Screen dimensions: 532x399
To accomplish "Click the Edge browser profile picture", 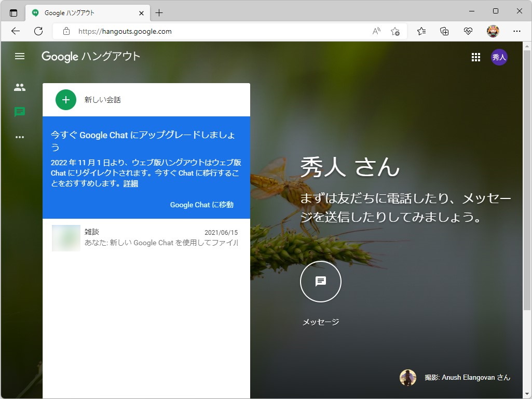I will (492, 31).
